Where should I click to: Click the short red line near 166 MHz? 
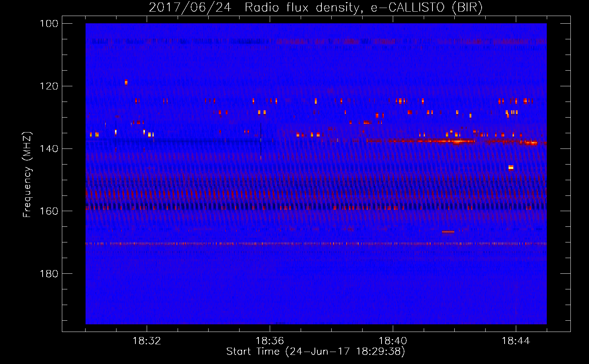click(448, 232)
